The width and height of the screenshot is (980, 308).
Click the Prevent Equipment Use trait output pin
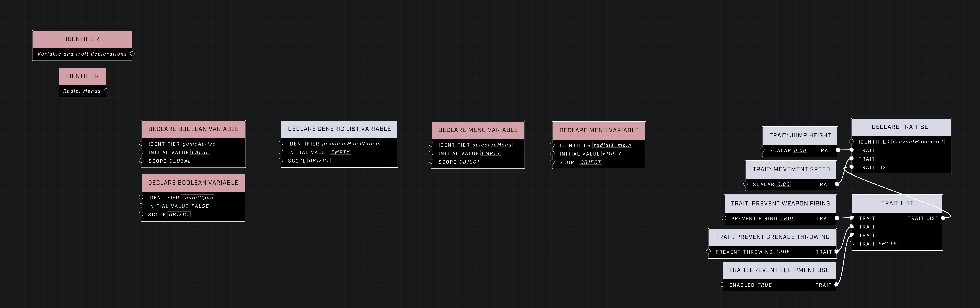(x=836, y=285)
